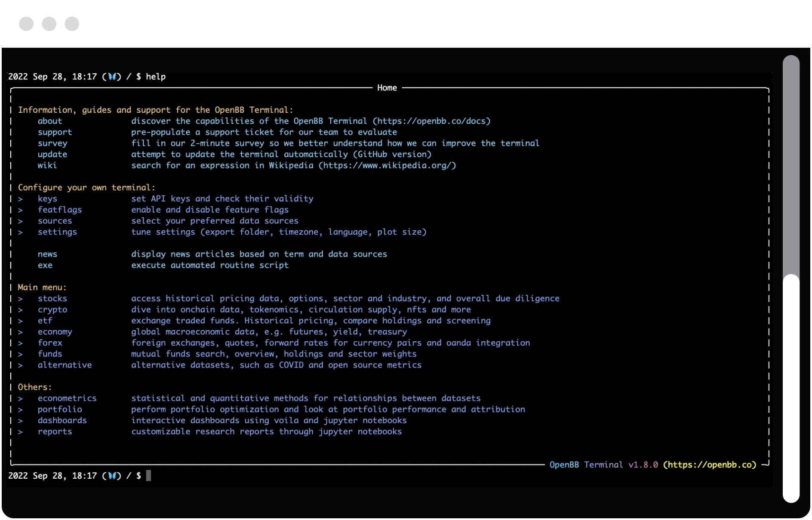
Task: Click the 'update' command
Action: click(52, 155)
